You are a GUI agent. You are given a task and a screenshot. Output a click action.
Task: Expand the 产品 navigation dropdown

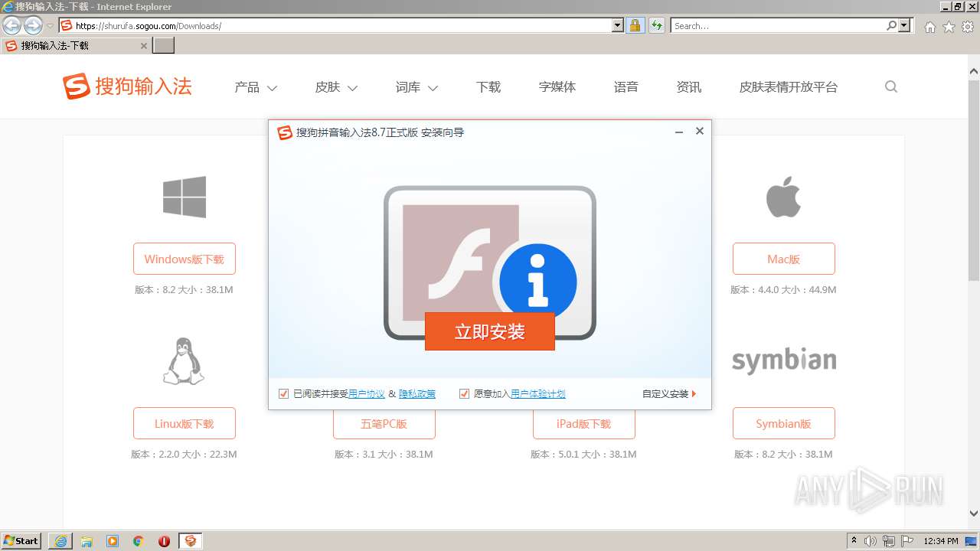[x=256, y=87]
